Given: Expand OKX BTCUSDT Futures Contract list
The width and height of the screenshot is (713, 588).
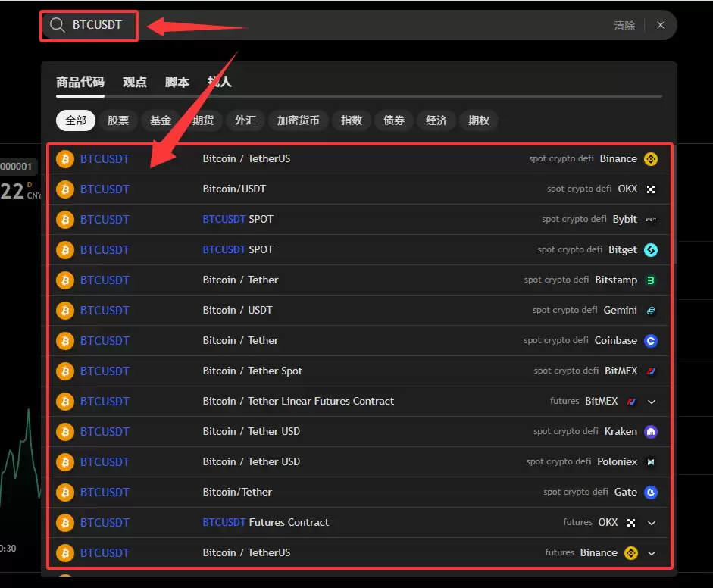Looking at the screenshot, I should (x=651, y=523).
